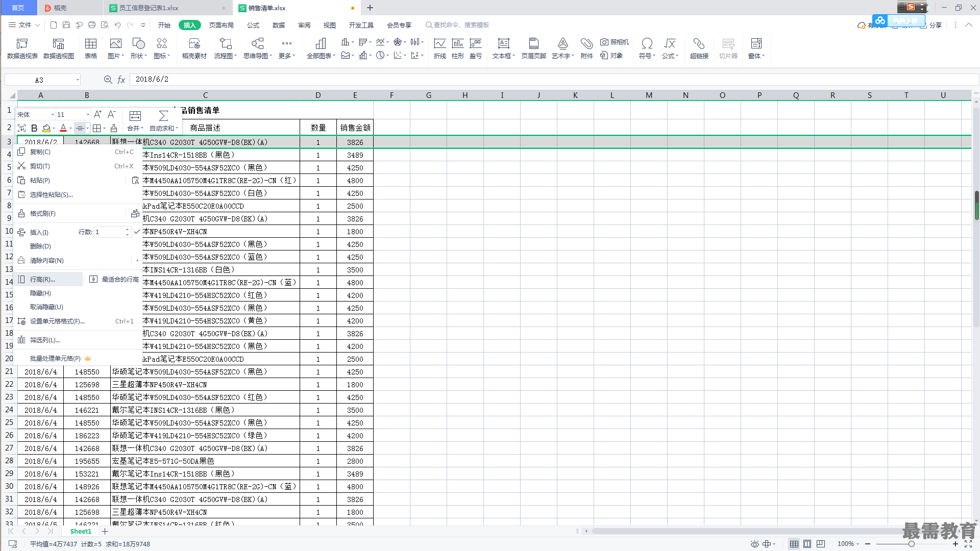980x551 pixels.
Task: Insert win/loss sparkline (盈亏)
Action: click(x=476, y=48)
